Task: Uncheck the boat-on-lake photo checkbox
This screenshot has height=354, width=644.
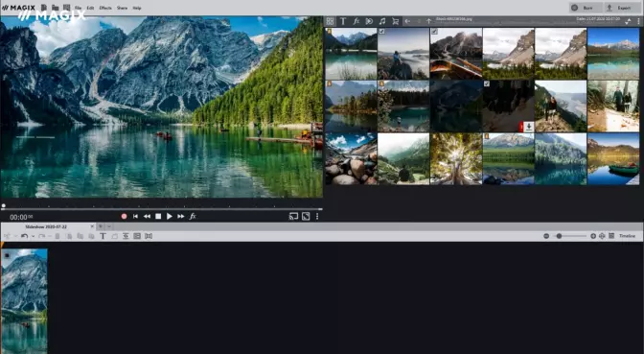Action: click(434, 32)
